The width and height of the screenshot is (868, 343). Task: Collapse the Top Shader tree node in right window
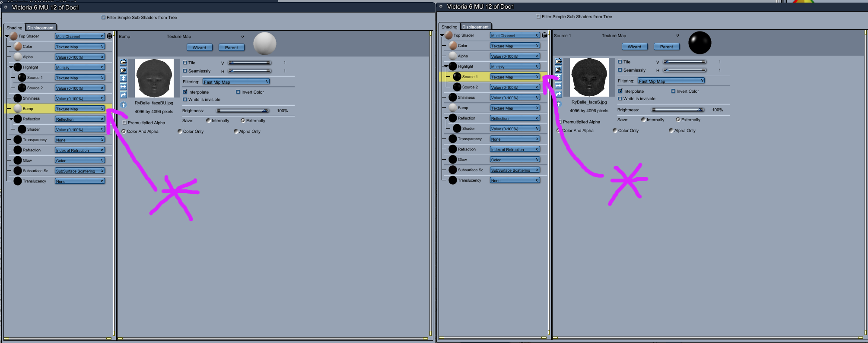(x=442, y=35)
